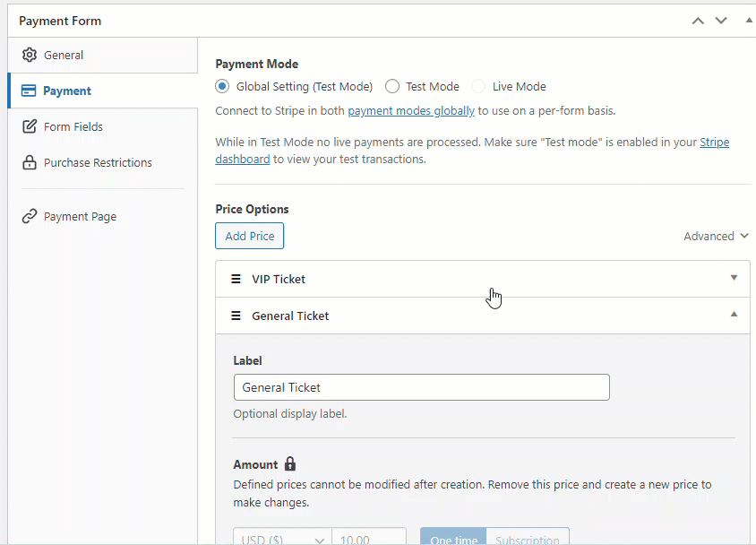Open the USD currency dropdown
Screen dimensions: 756x545
click(281, 537)
